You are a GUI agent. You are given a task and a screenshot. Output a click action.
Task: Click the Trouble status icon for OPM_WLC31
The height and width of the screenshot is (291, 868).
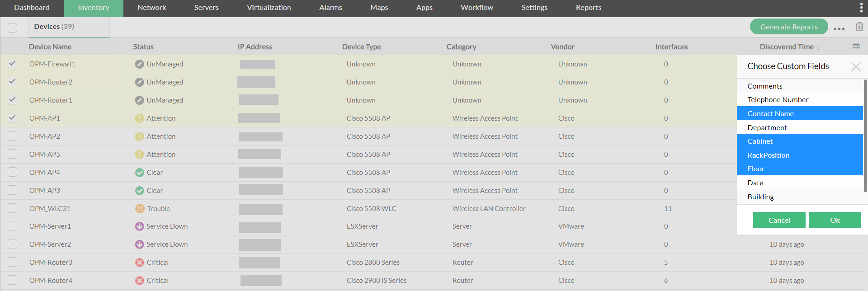click(x=140, y=209)
